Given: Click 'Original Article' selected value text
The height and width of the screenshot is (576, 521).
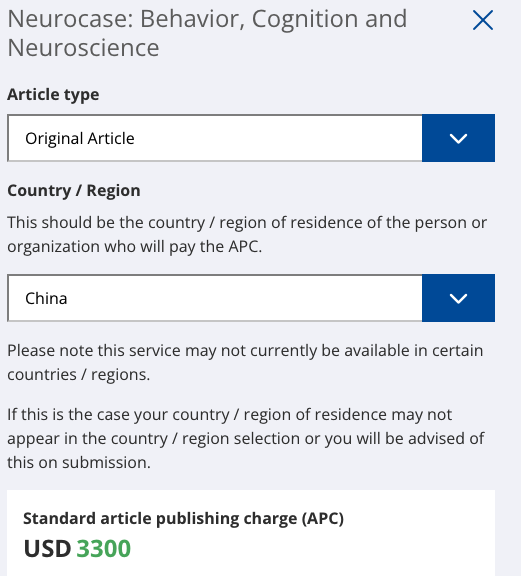Looking at the screenshot, I should 80,139.
